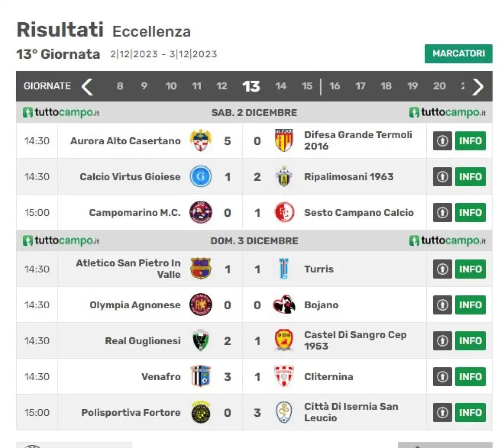The width and height of the screenshot is (501, 448).
Task: Click the Ripalimosani 1963 team crest
Action: tap(284, 176)
